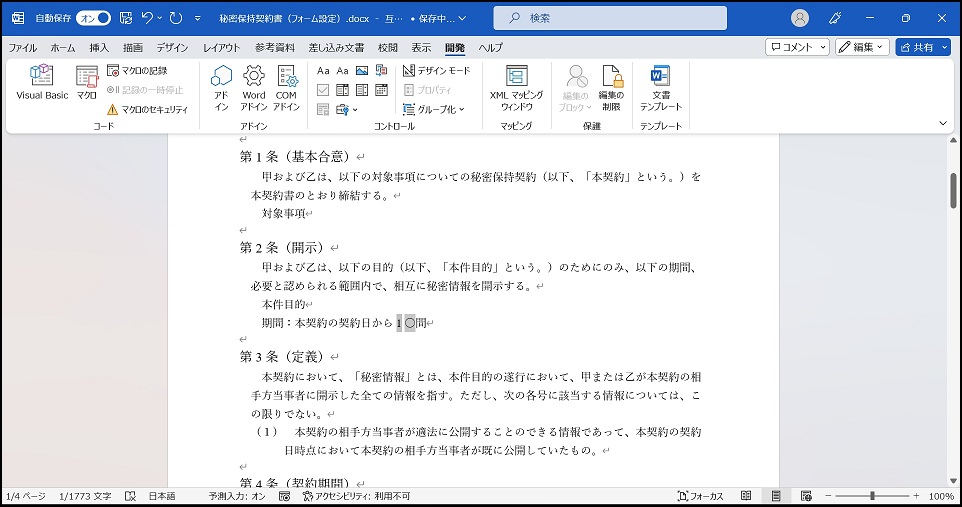Screen dimensions: 962x507
Task: Click マクロのセキュリティ warning icon
Action: click(x=113, y=109)
